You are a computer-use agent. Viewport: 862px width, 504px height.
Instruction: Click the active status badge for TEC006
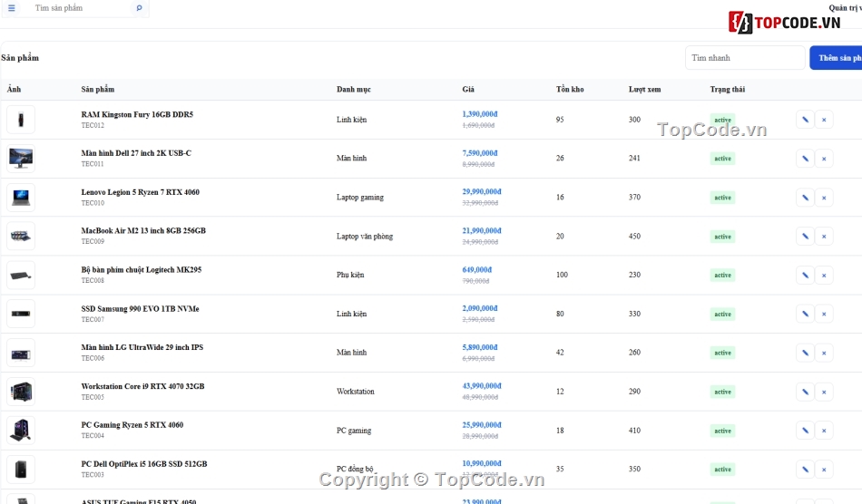pyautogui.click(x=722, y=353)
